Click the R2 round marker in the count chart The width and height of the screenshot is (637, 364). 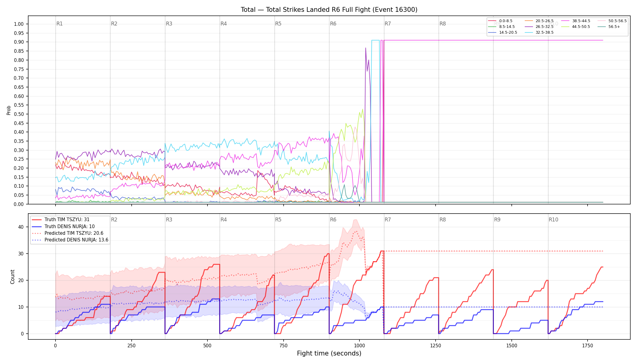114,220
